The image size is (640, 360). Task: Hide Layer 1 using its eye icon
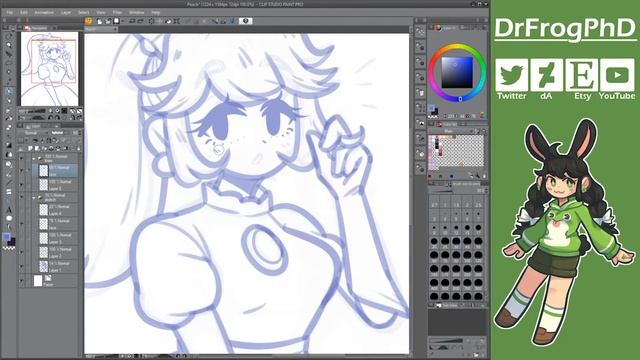coord(22,267)
